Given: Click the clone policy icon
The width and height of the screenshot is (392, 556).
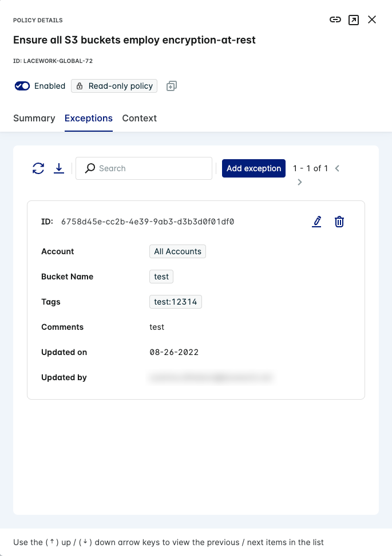Looking at the screenshot, I should pyautogui.click(x=171, y=86).
